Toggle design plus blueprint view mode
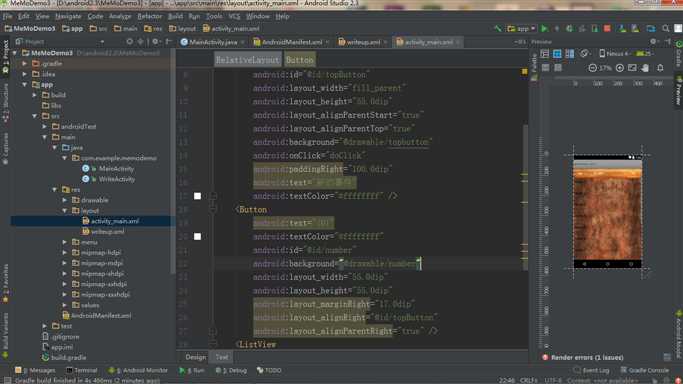The height and width of the screenshot is (384, 683). (x=569, y=54)
